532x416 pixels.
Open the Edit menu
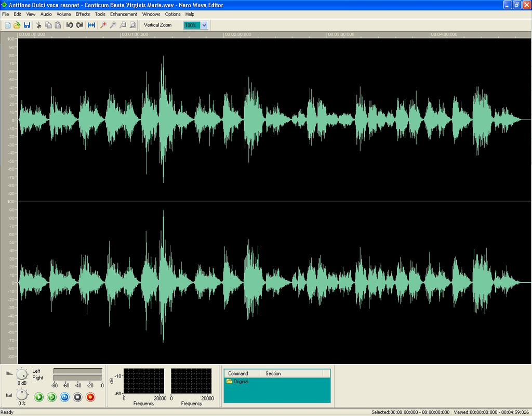point(17,14)
